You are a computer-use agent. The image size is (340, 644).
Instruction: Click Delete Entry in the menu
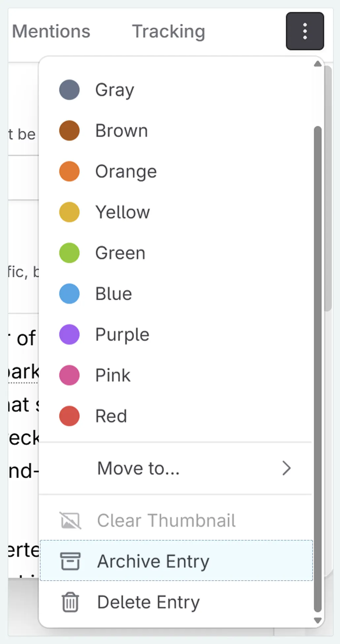pos(148,602)
